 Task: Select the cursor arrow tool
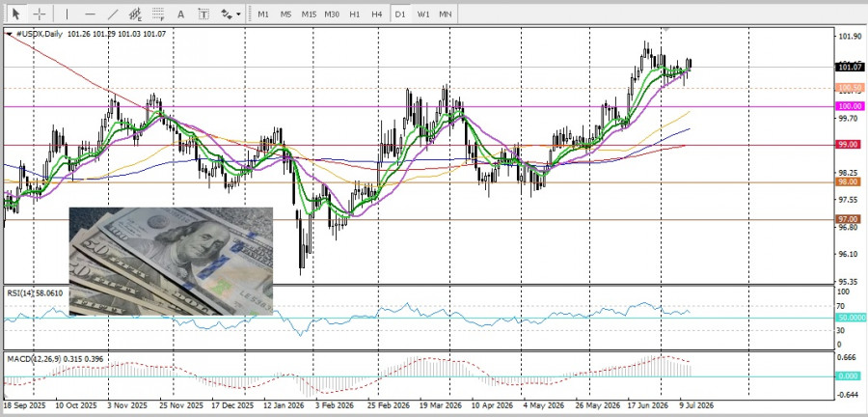click(x=15, y=14)
